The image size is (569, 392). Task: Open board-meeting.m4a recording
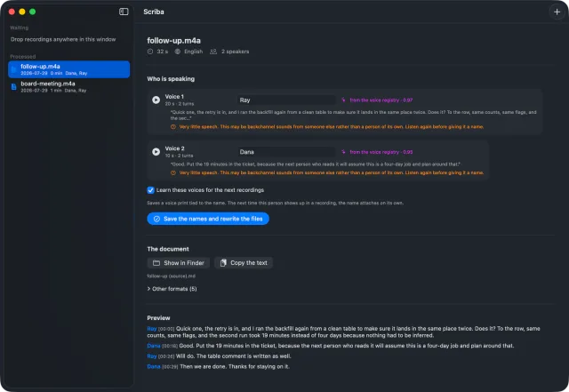(69, 87)
